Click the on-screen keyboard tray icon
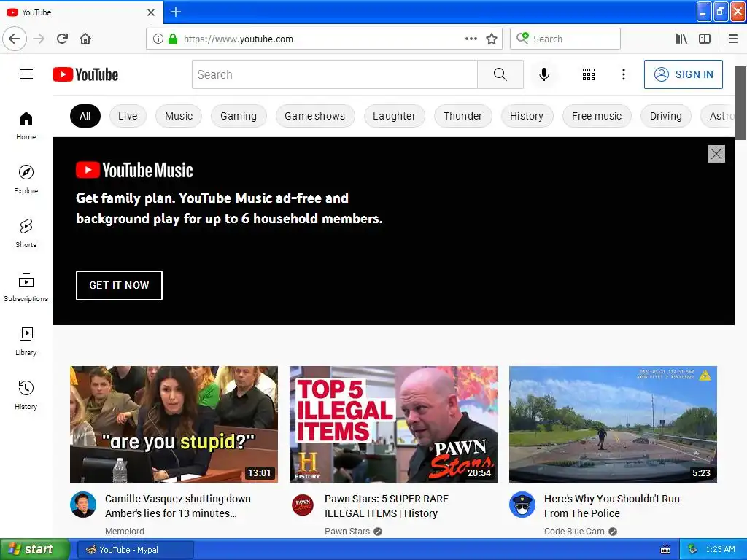The width and height of the screenshot is (747, 560). tap(665, 550)
